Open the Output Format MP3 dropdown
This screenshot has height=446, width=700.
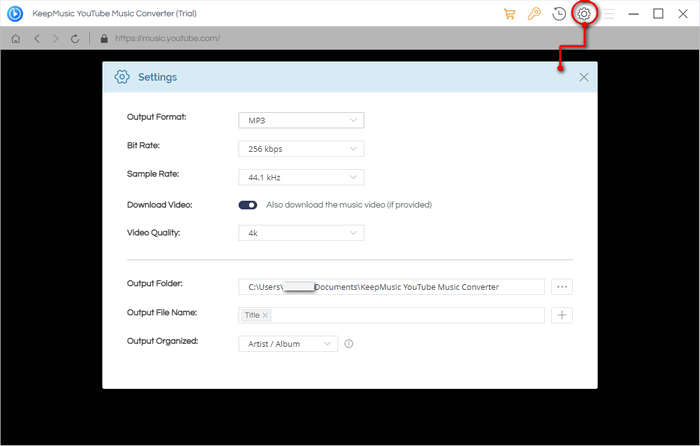301,121
